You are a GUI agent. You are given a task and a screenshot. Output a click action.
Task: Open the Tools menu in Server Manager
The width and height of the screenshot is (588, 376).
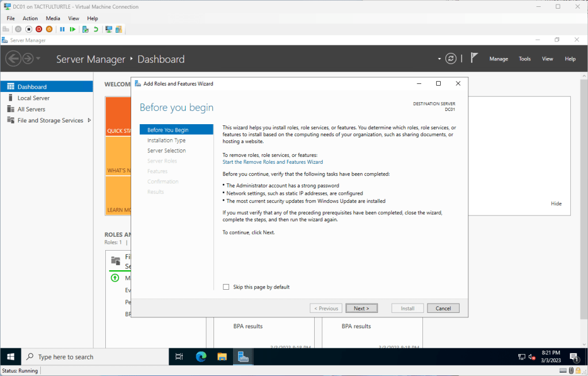tap(524, 59)
